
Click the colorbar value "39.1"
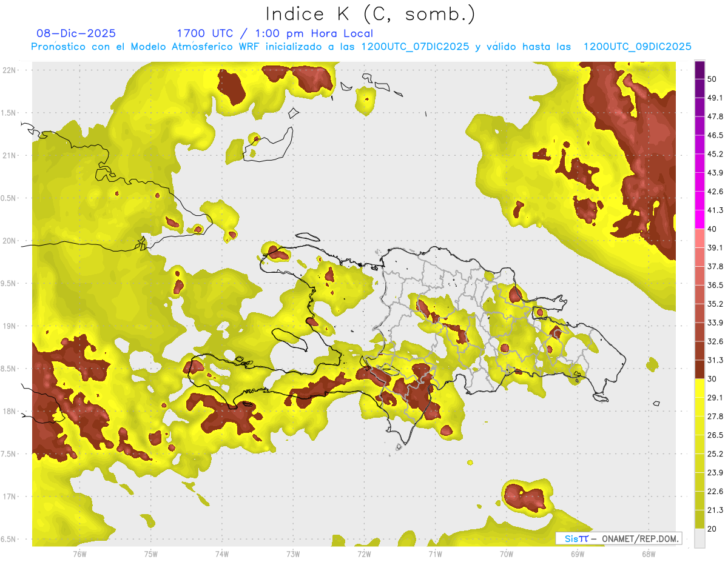click(715, 247)
